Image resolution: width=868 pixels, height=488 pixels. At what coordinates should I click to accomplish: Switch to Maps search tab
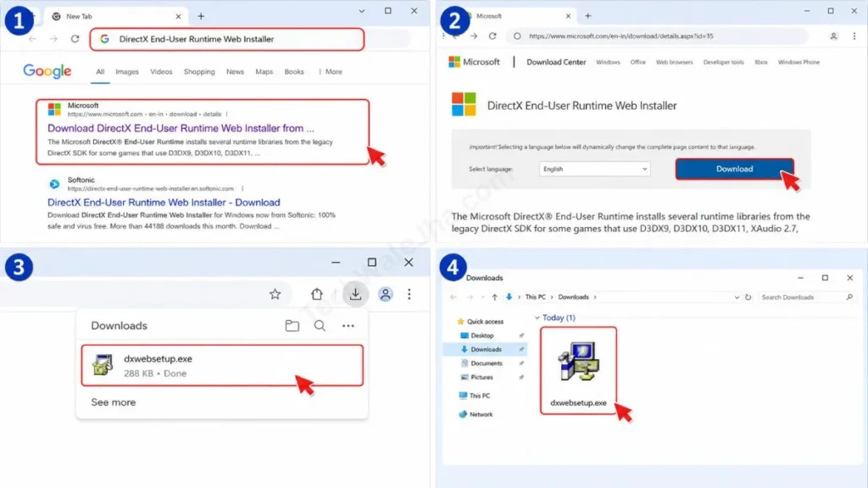point(264,72)
